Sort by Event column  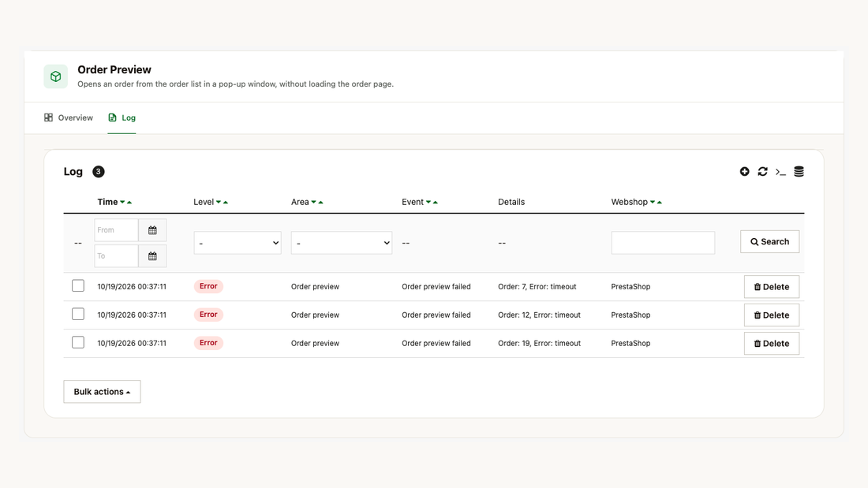(x=420, y=202)
